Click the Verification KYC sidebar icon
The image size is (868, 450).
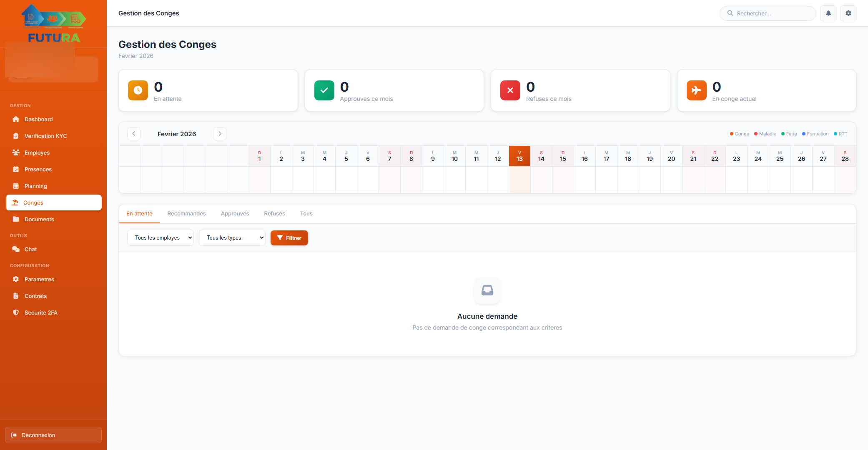[x=16, y=136]
